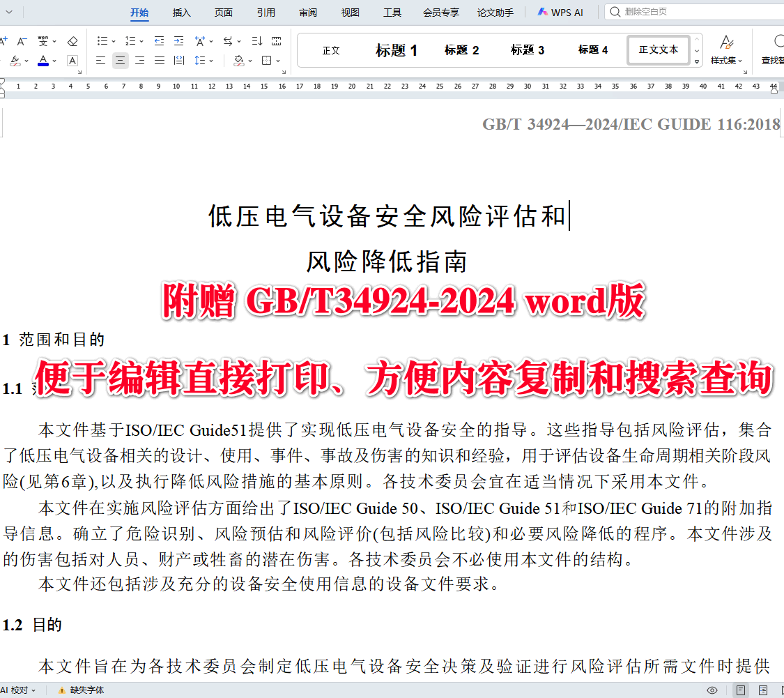
Task: Launch the WPS AI assistant
Action: pos(560,13)
